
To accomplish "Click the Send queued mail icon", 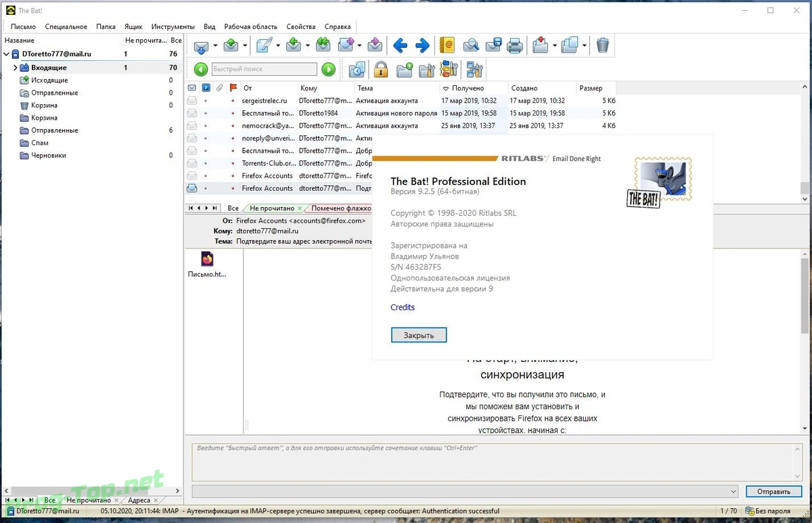I will coord(231,46).
